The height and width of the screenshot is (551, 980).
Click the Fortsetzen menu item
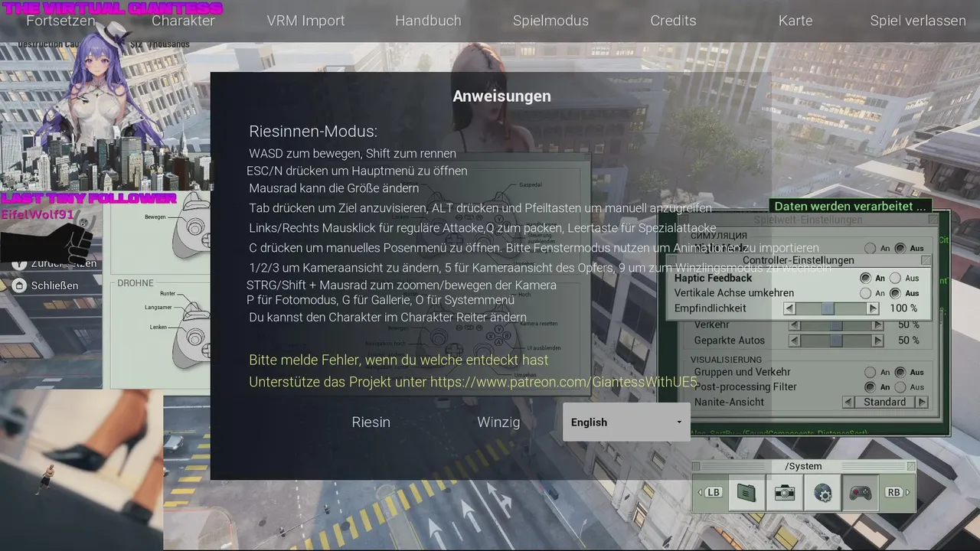60,21
